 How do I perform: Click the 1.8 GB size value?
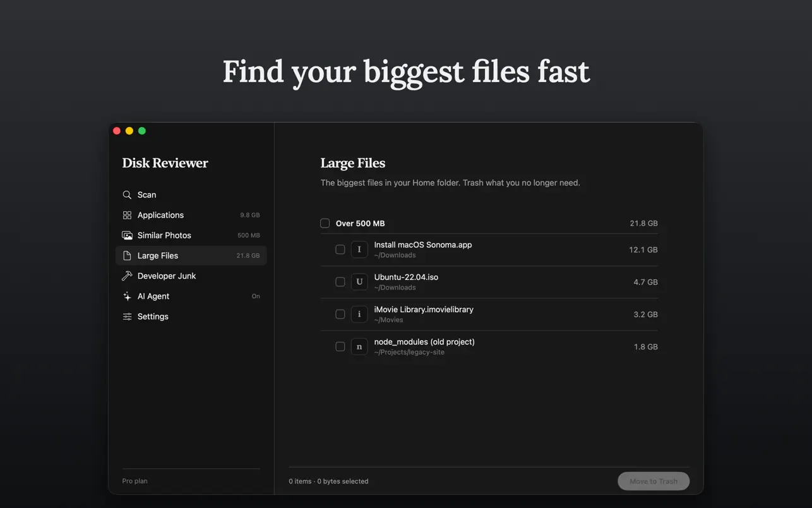[x=645, y=346]
